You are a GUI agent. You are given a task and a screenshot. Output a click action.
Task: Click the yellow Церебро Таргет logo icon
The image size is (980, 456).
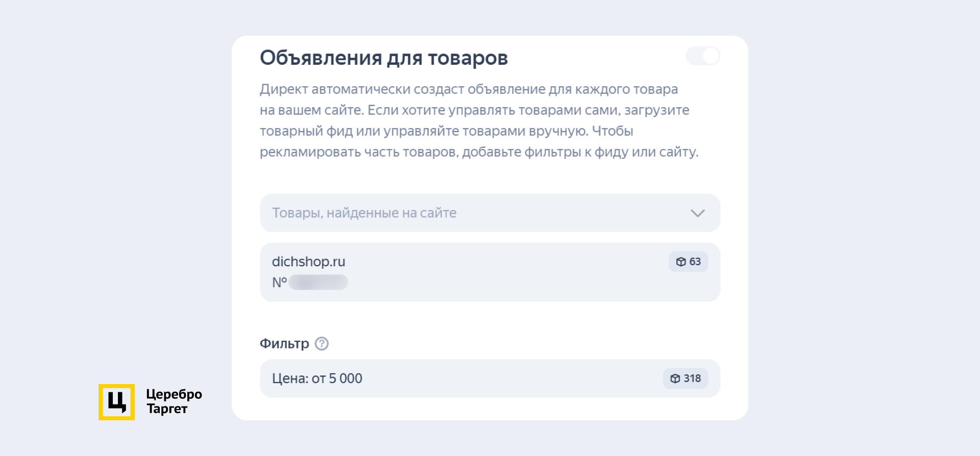116,402
